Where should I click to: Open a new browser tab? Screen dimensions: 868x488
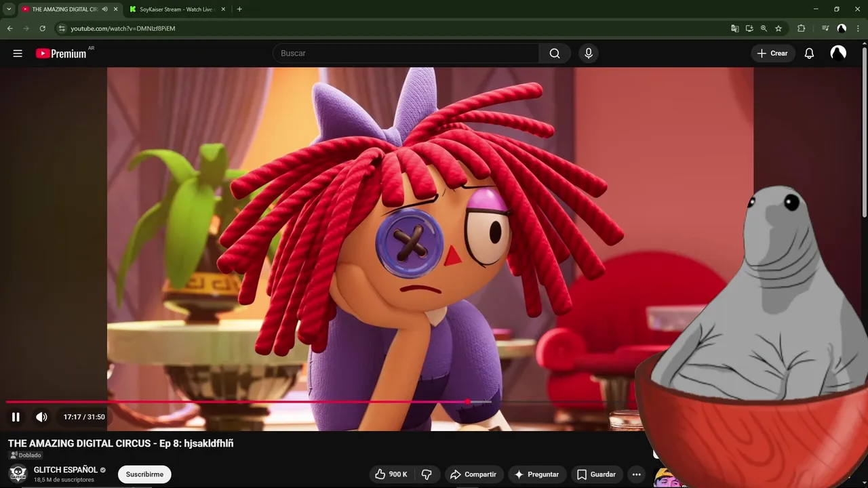click(239, 9)
